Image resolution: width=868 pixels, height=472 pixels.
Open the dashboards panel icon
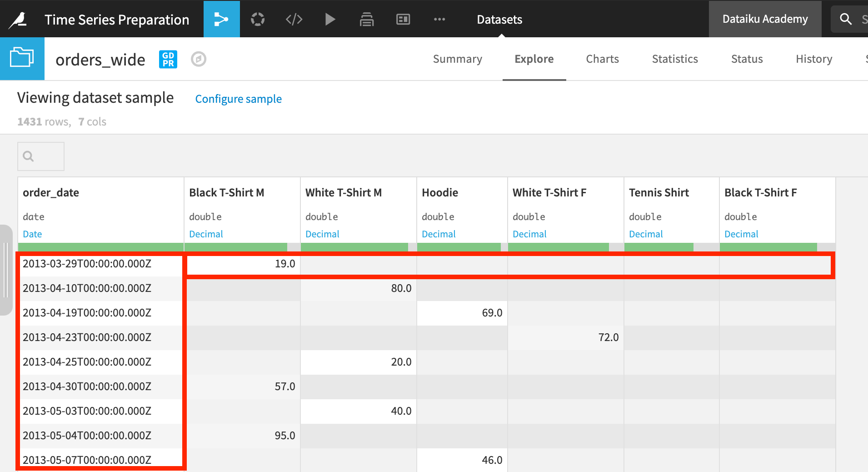pos(403,19)
